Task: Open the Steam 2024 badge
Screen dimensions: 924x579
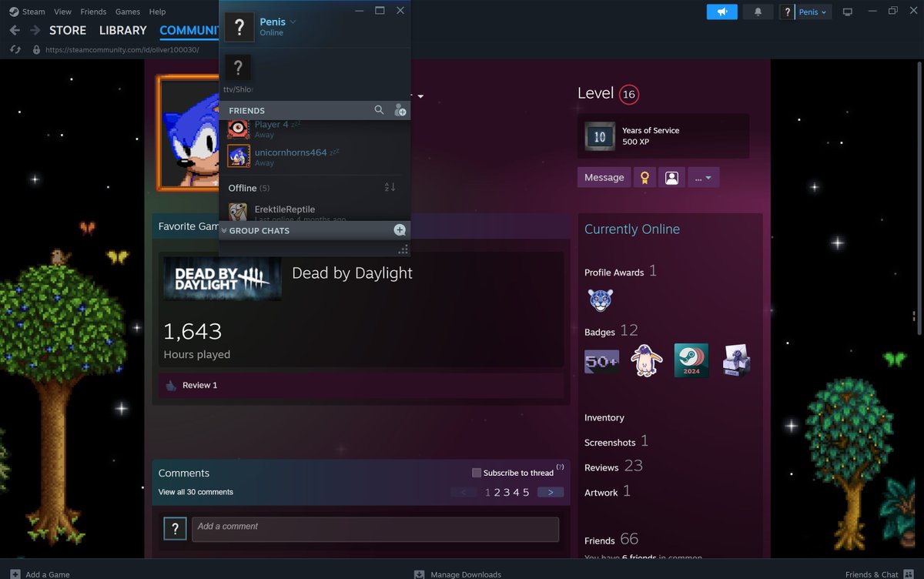Action: coord(691,360)
